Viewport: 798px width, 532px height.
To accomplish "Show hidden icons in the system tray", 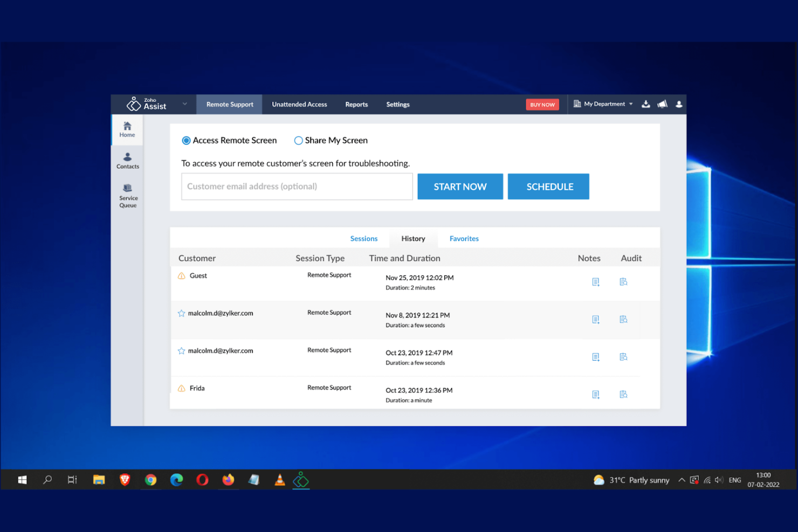I will click(681, 480).
